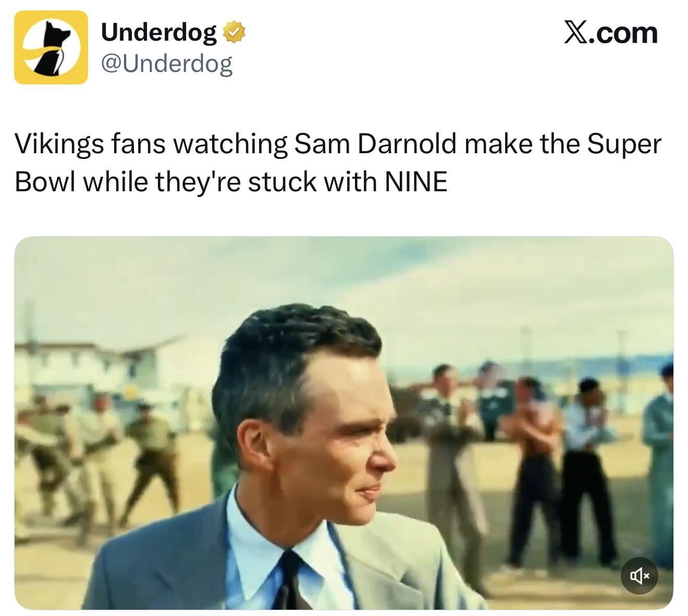Click the black dog silhouette in avatar
Screen dimensions: 688x616
click(51, 48)
